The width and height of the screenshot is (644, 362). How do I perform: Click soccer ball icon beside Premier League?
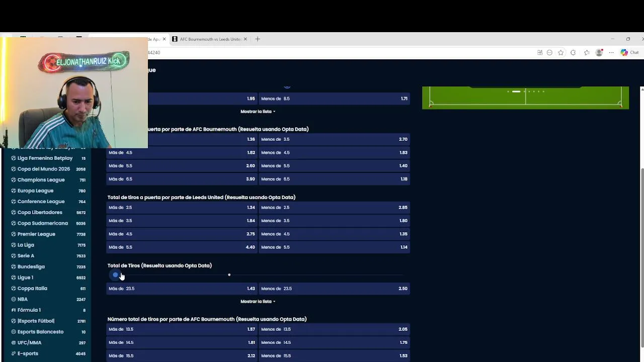(x=14, y=234)
